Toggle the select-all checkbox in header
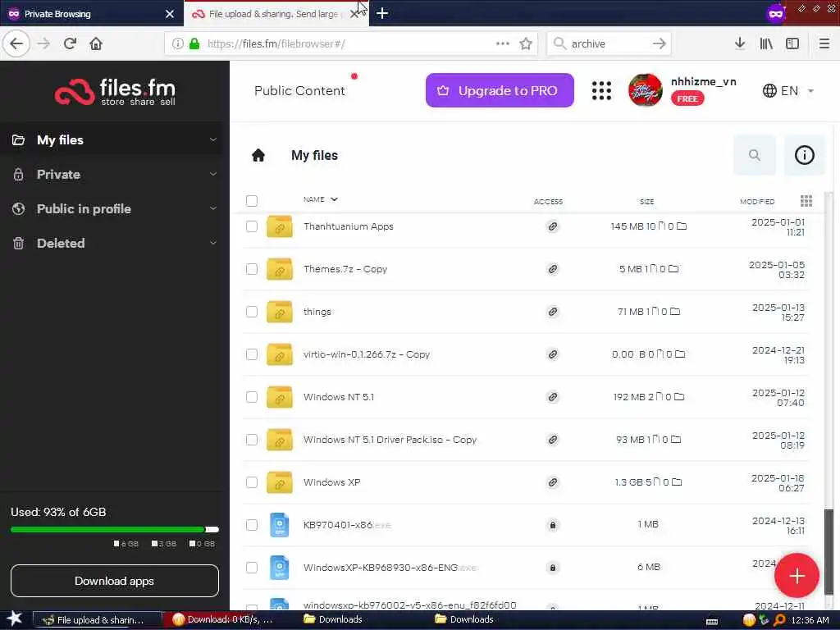This screenshot has width=840, height=630. coord(252,201)
